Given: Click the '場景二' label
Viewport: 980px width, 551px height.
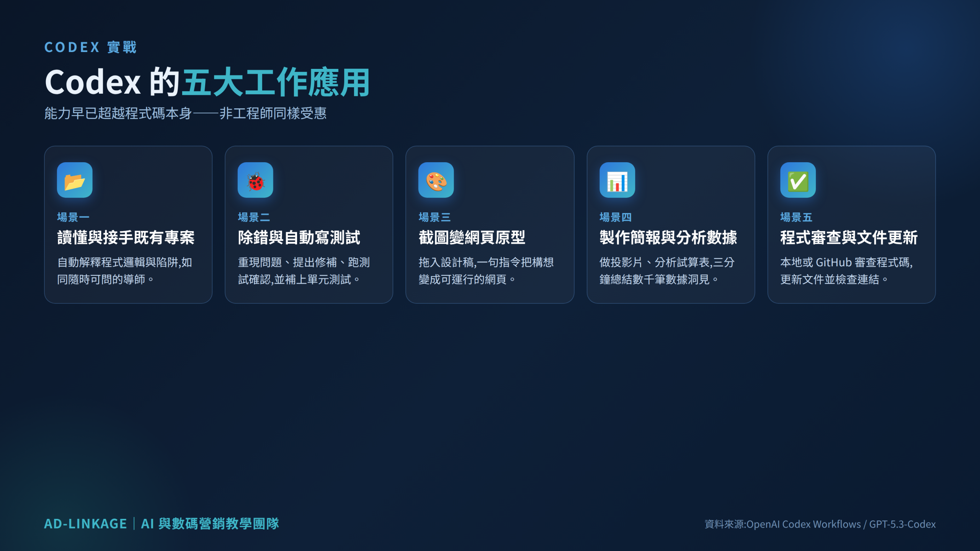Looking at the screenshot, I should tap(254, 217).
